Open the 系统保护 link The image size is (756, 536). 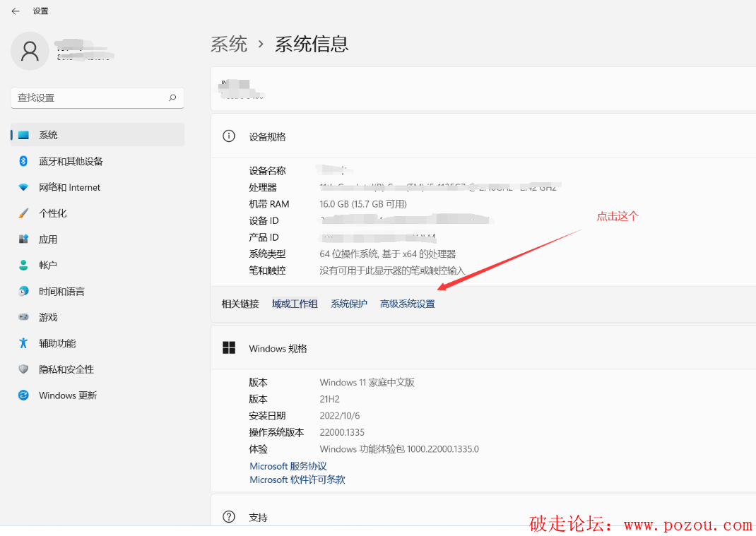[x=348, y=304]
